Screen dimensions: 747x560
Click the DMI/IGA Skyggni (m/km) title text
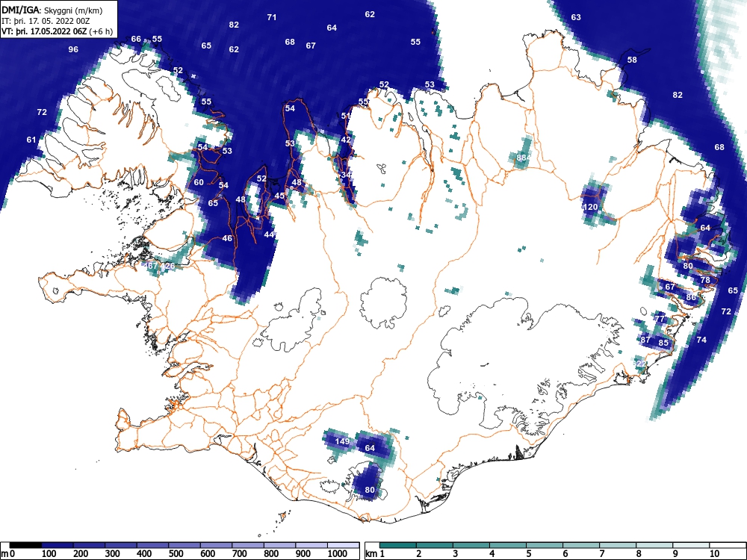coord(52,10)
